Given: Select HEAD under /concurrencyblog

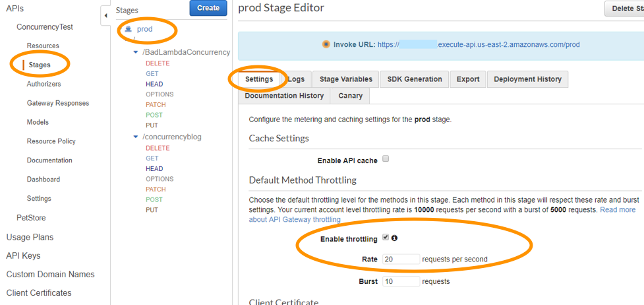Looking at the screenshot, I should pyautogui.click(x=154, y=168).
